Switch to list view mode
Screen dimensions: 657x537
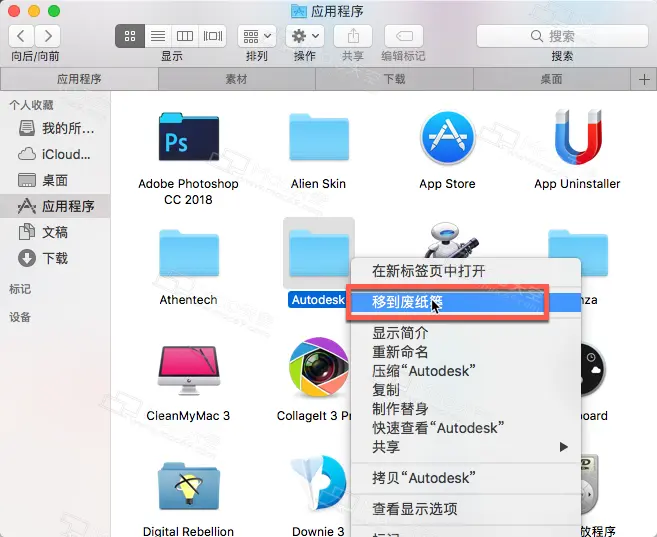(x=158, y=36)
